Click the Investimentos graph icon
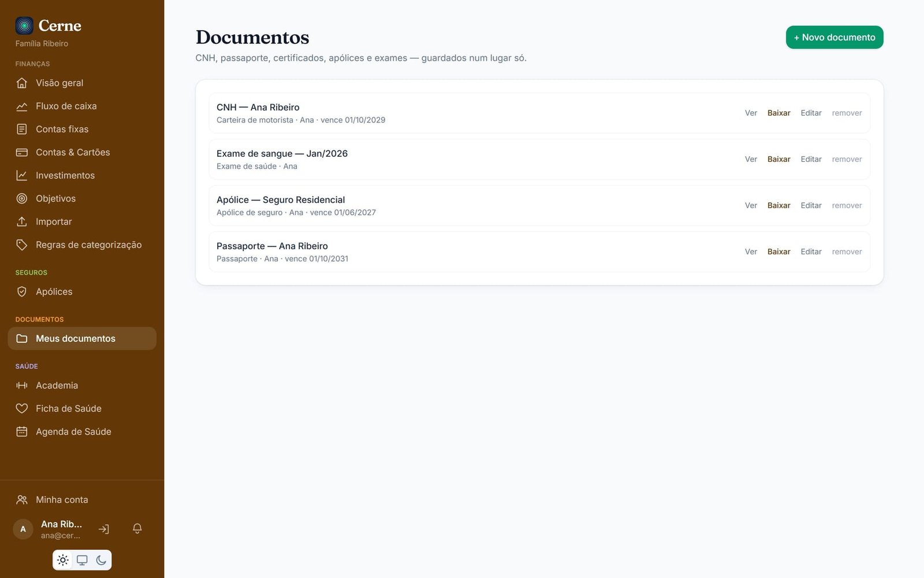The width and height of the screenshot is (924, 578). 22,175
